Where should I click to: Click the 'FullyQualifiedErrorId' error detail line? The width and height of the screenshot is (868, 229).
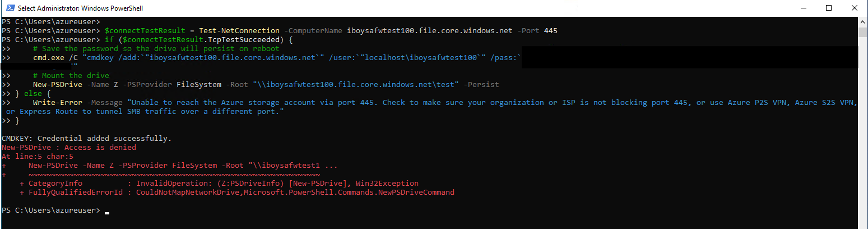237,192
